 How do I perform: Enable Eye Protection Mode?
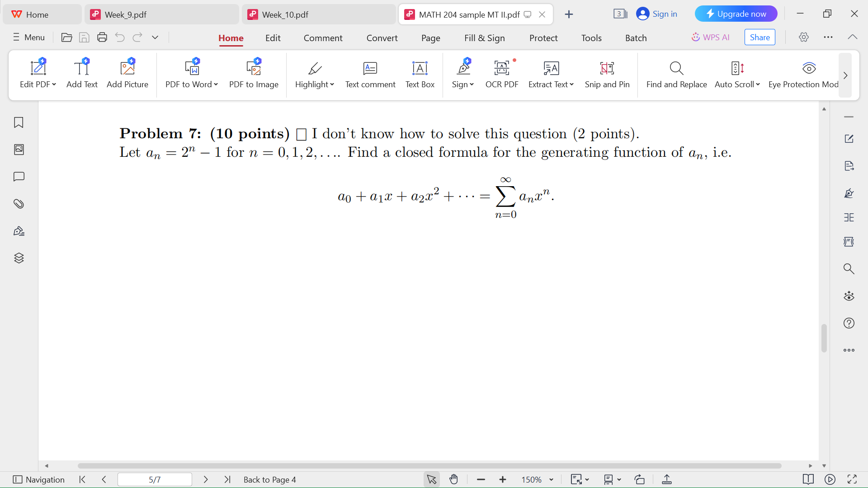[809, 74]
